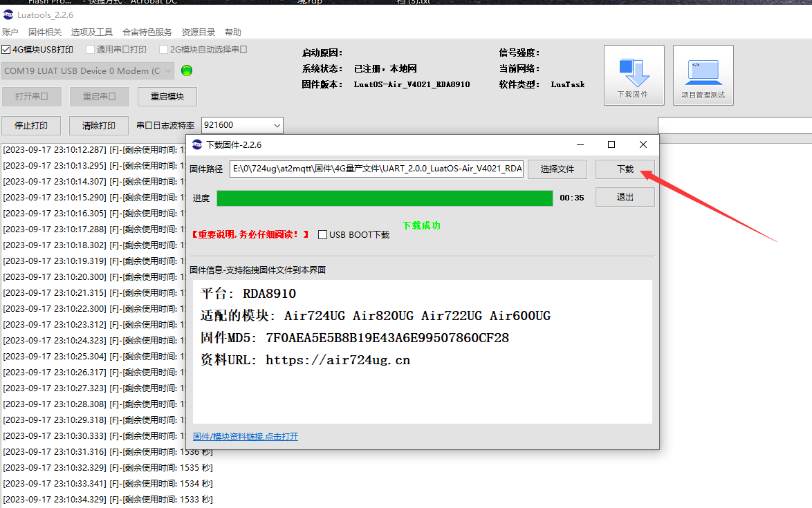
Task: Click the 重启串口 button
Action: tap(100, 97)
